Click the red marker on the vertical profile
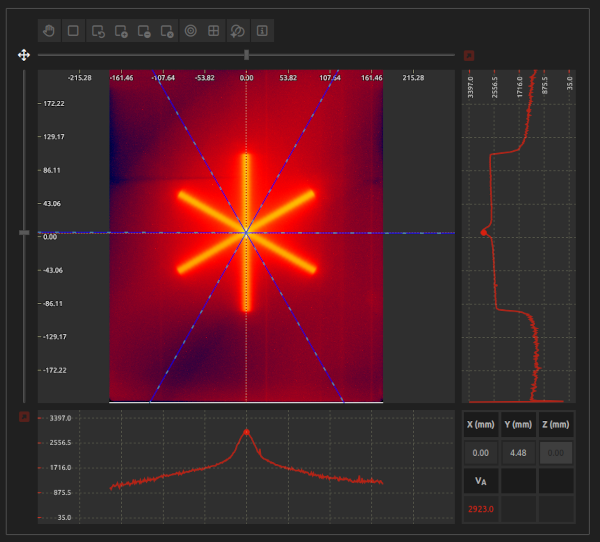Viewport: 600px width, 542px height. (x=484, y=231)
